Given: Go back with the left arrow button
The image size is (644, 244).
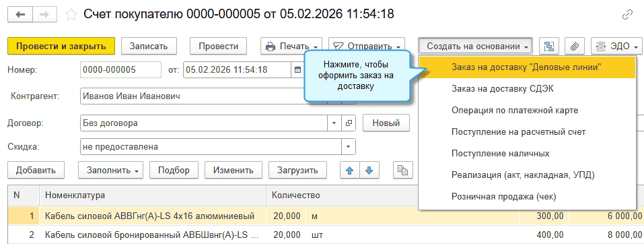Looking at the screenshot, I should (20, 14).
